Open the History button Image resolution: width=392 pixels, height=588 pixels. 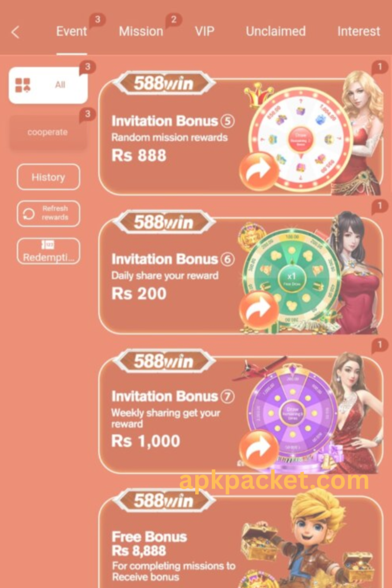click(48, 177)
